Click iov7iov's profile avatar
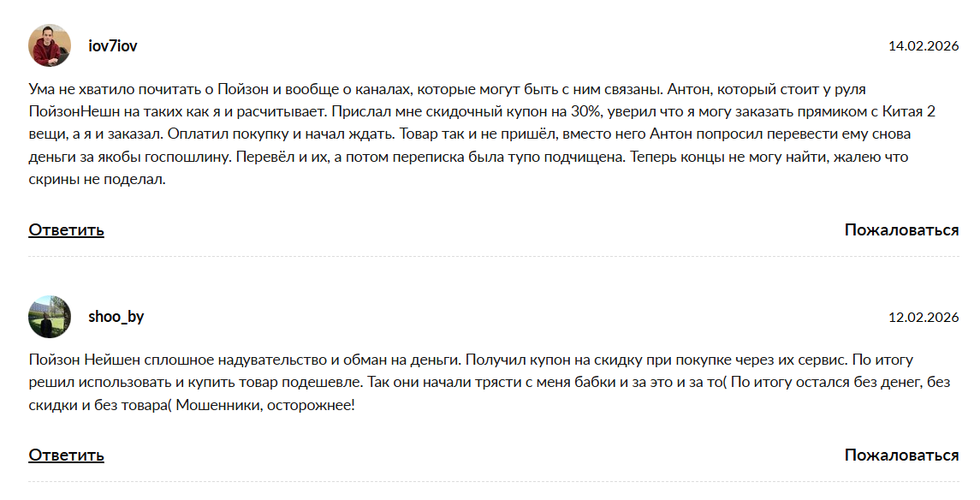 (x=50, y=45)
